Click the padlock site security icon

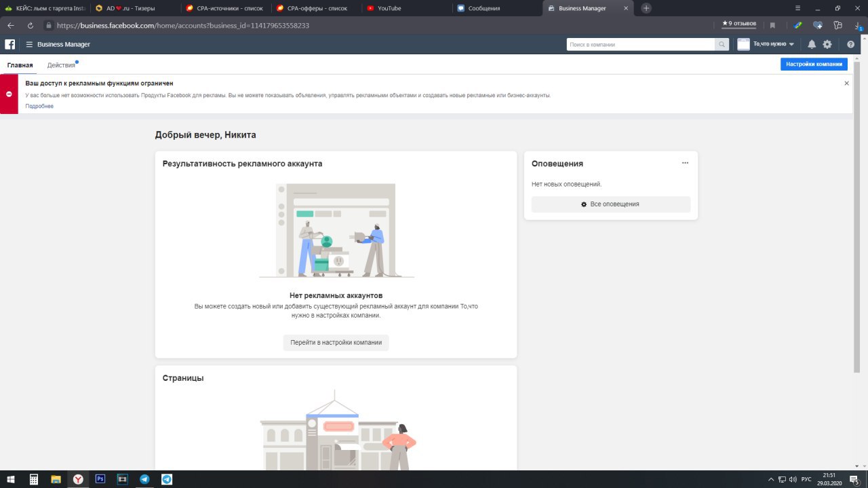[x=49, y=25]
